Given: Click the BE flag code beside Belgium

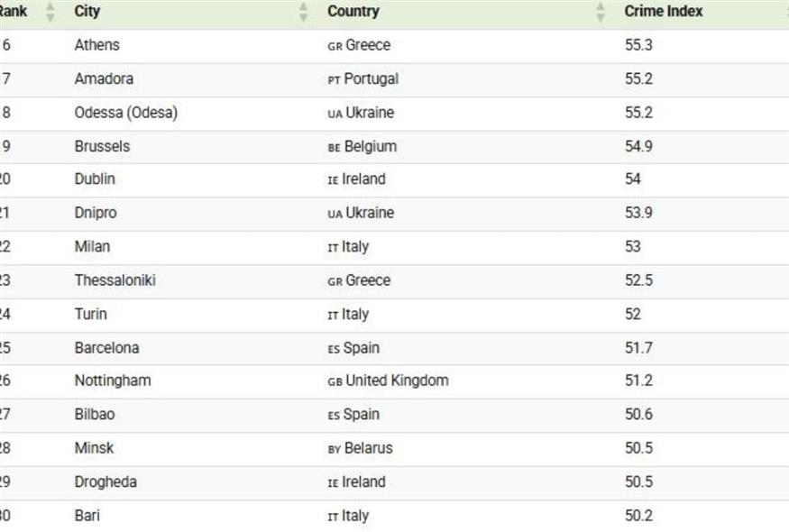Looking at the screenshot, I should 334,147.
